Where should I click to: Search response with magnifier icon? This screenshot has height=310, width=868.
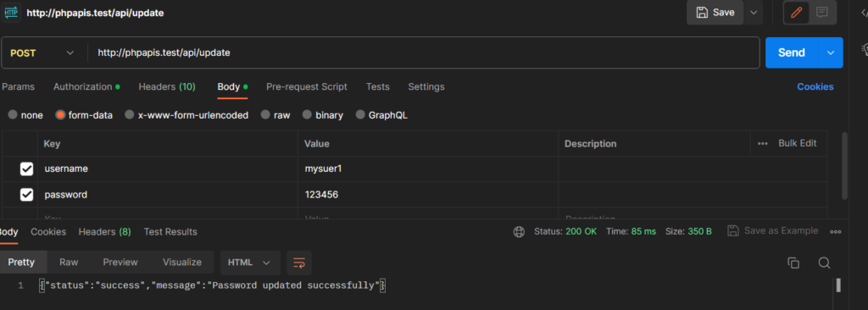click(824, 263)
